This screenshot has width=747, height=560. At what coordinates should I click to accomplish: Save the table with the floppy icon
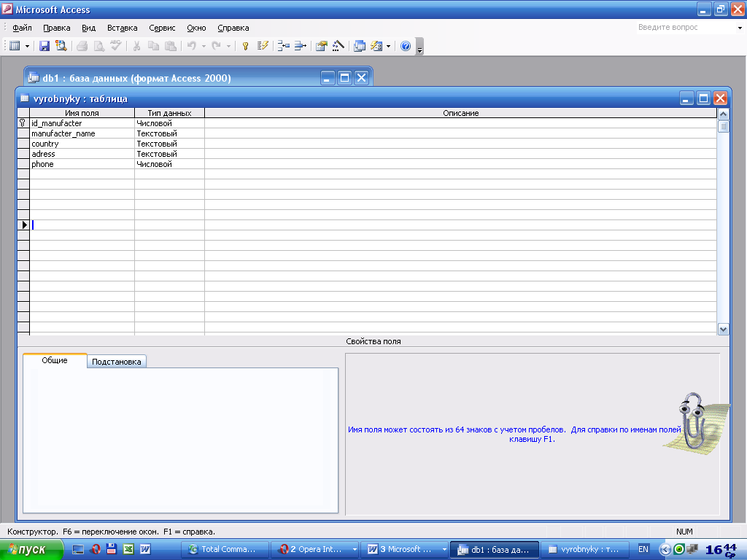[44, 46]
